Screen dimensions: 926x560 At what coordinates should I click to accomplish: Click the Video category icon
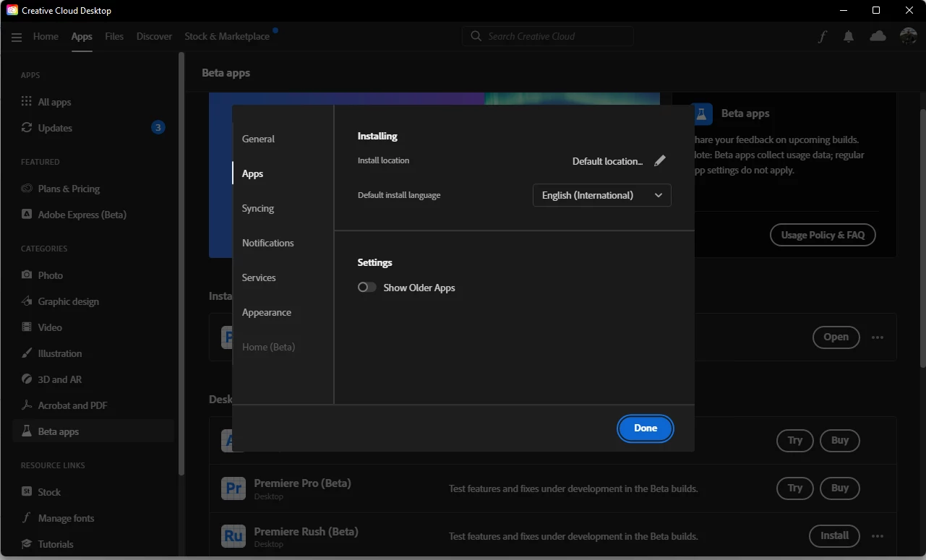tap(27, 327)
